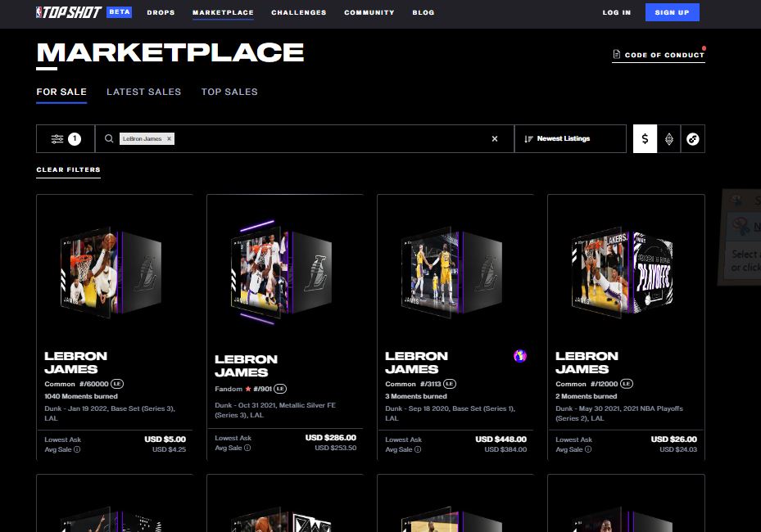Viewport: 761px width, 532px height.
Task: Click 'Dunk - Jan 19 2022' description
Action: tap(110, 413)
